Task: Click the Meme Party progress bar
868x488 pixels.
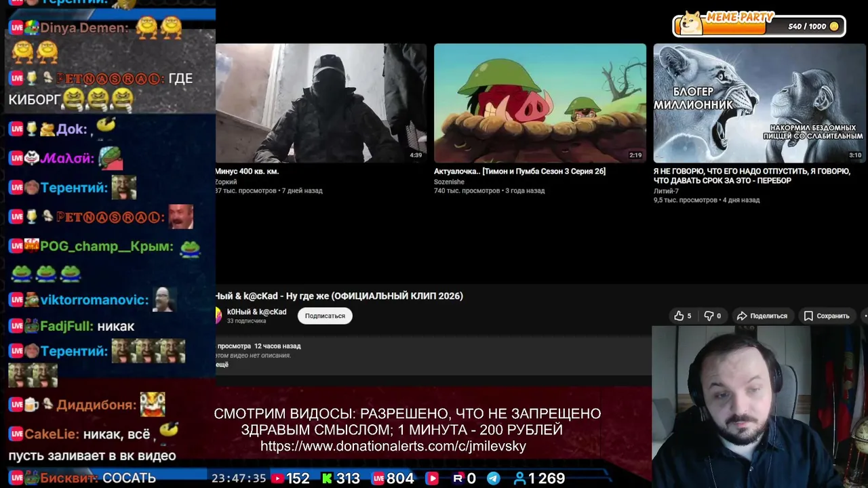Action: point(759,26)
